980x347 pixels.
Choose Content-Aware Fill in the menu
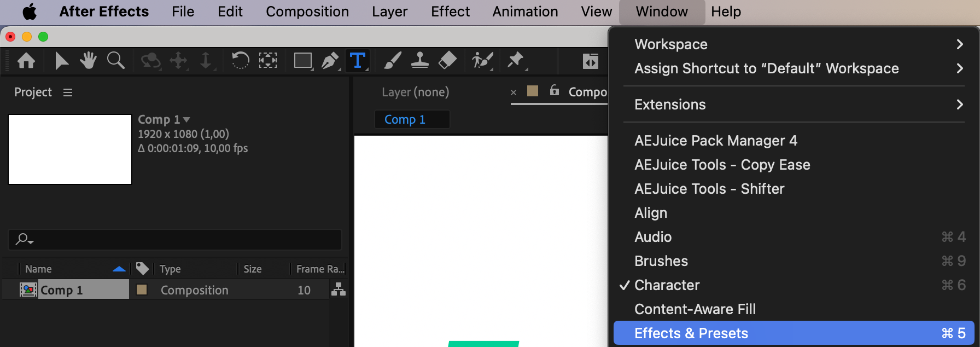794,309
